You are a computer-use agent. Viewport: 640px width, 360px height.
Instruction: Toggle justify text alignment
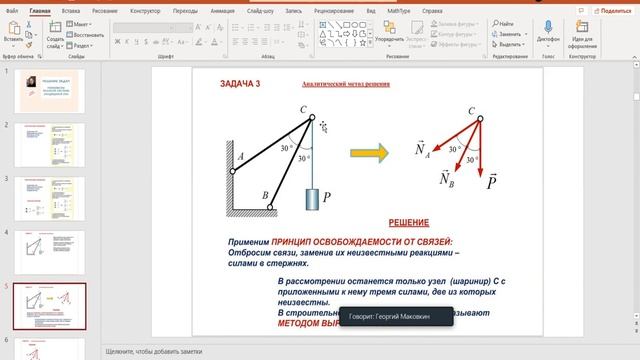click(264, 42)
